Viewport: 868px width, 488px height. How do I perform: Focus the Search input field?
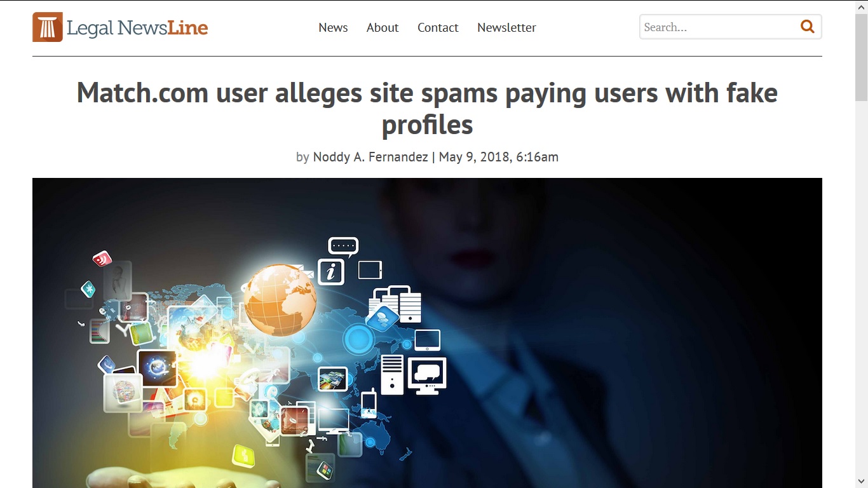coord(718,27)
